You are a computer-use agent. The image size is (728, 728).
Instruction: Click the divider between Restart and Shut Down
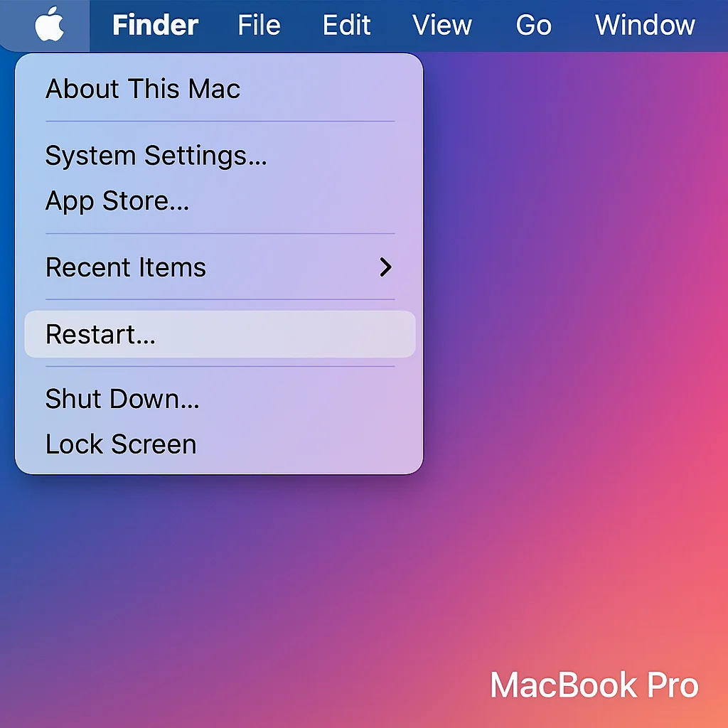[x=220, y=367]
